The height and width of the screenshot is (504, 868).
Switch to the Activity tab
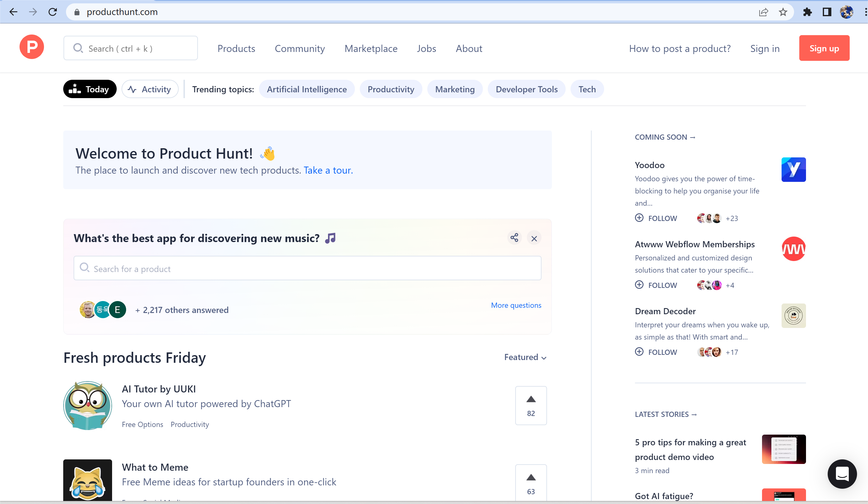coord(150,89)
